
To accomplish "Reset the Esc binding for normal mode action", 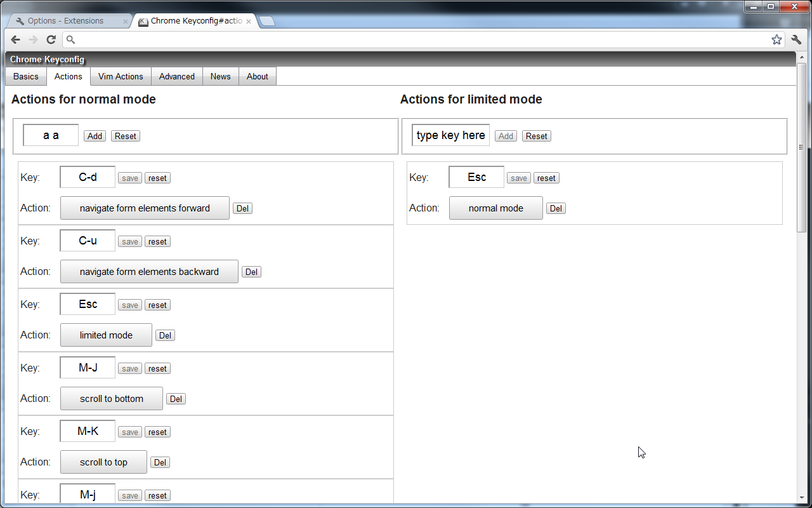I will 546,178.
